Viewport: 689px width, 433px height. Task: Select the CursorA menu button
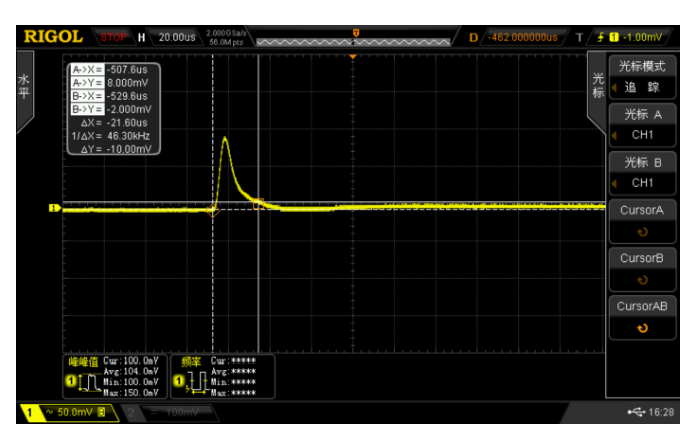642,211
